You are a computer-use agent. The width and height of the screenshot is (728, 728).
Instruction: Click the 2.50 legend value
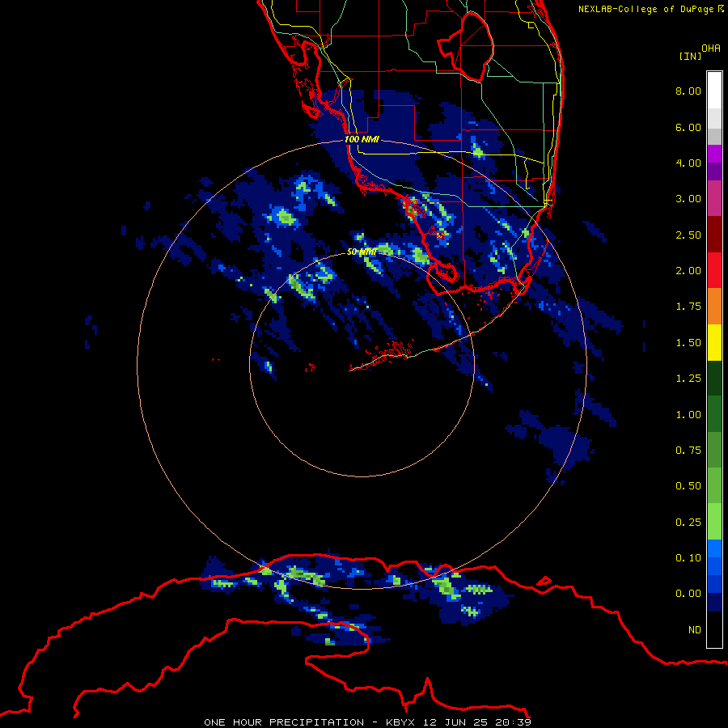[688, 235]
